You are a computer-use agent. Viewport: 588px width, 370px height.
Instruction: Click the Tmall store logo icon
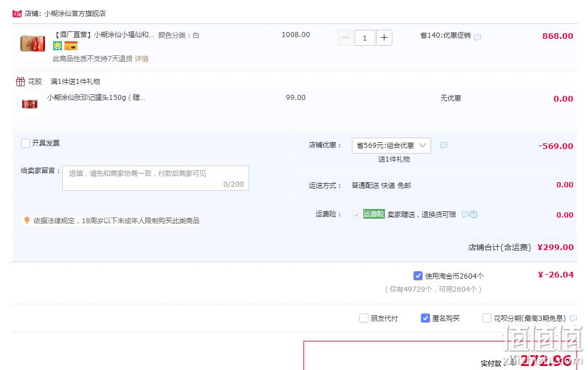(17, 14)
